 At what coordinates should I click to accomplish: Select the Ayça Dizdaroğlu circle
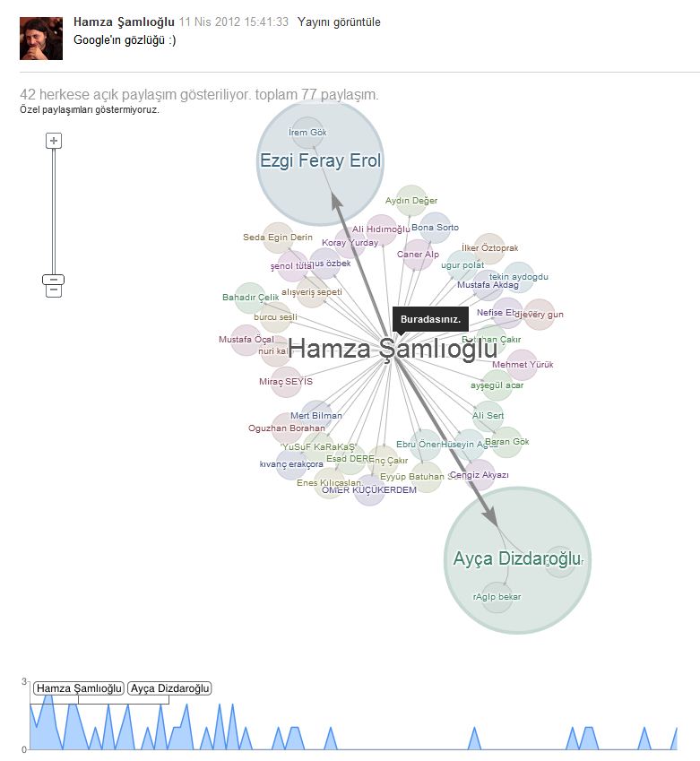click(x=517, y=560)
